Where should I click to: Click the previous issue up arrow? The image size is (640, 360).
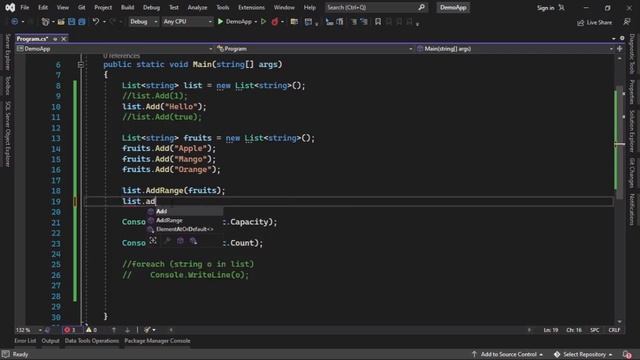click(114, 330)
